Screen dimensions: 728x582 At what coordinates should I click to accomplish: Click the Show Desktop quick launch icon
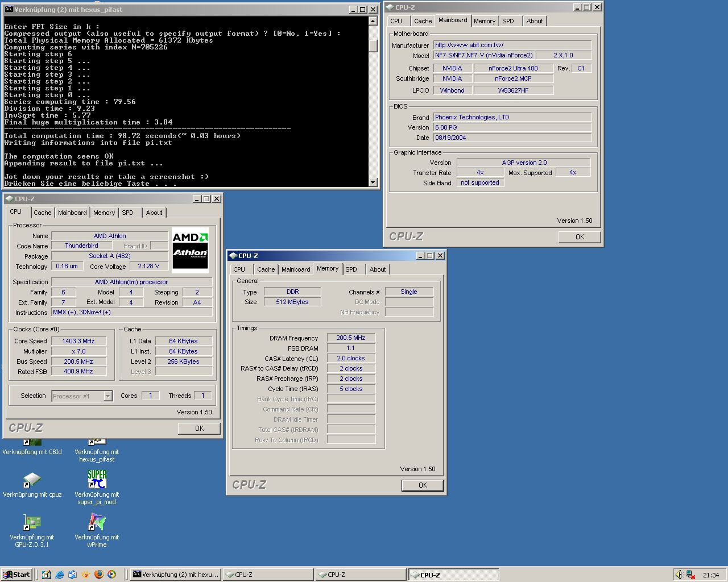point(47,575)
